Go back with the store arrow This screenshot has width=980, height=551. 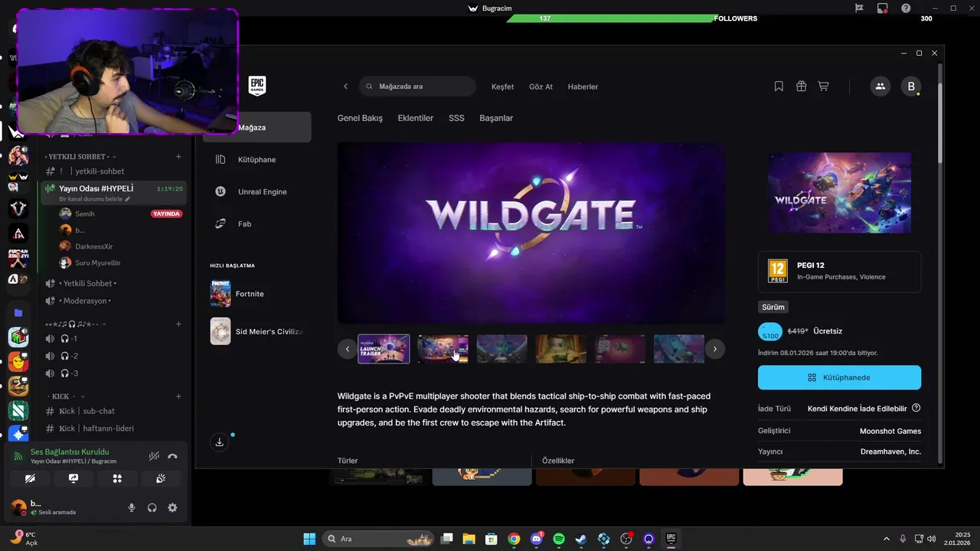coord(345,86)
